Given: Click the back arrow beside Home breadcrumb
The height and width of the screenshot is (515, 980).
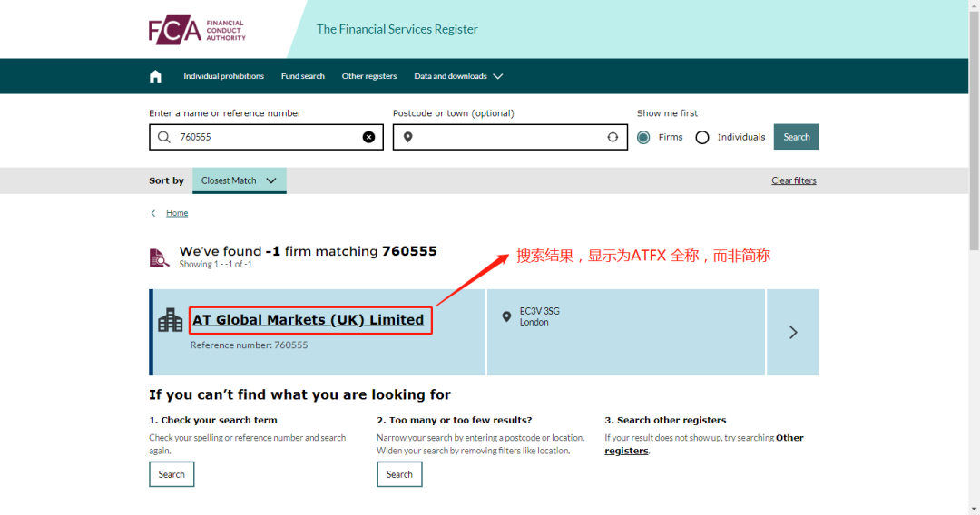Looking at the screenshot, I should click(153, 213).
